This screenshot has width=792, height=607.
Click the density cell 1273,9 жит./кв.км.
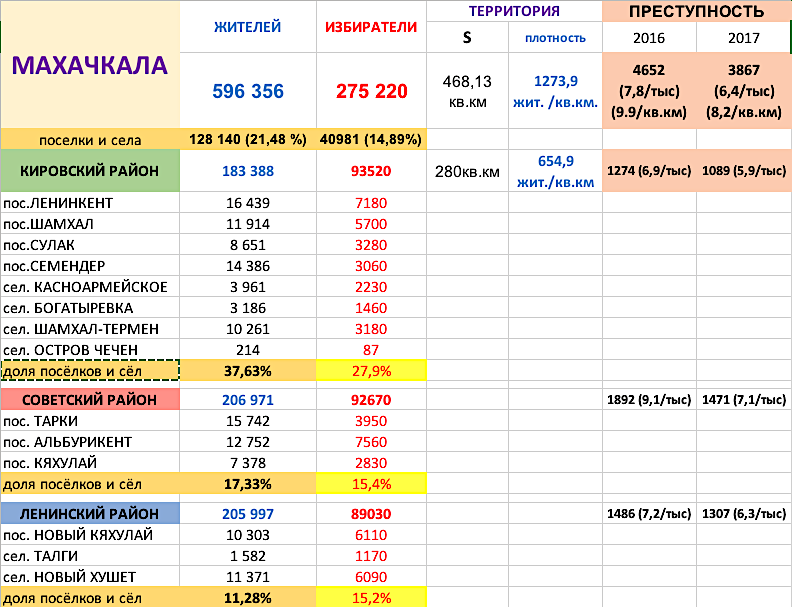(x=555, y=91)
